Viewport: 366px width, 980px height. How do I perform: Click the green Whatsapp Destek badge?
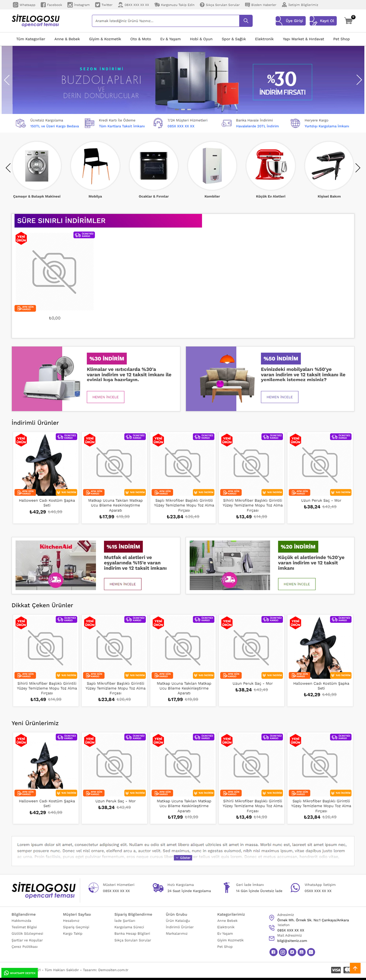[x=19, y=973]
